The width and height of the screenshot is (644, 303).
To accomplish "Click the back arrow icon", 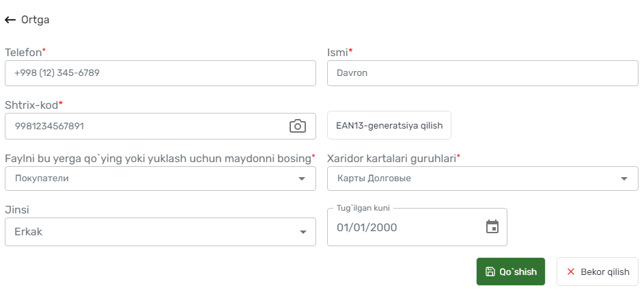I will (10, 20).
